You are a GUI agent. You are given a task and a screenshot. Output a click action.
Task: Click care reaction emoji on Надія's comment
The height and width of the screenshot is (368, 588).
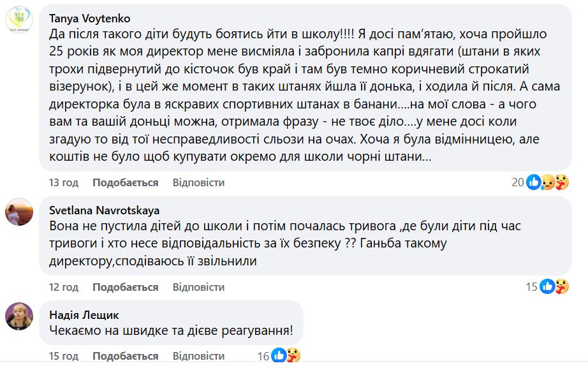(292, 356)
